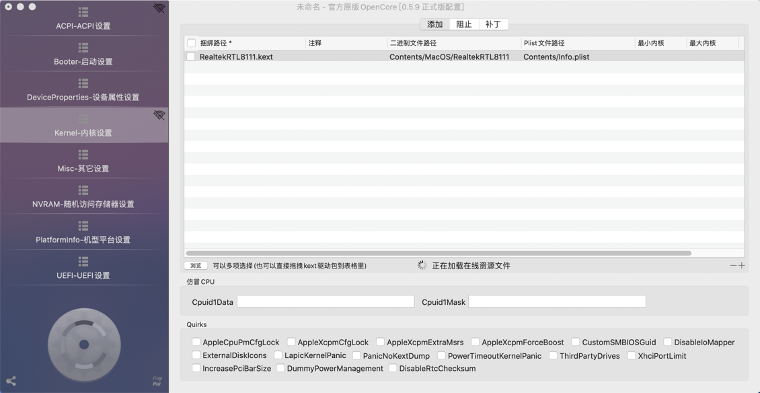
Task: Switch to the 阻止 tab
Action: coord(464,24)
